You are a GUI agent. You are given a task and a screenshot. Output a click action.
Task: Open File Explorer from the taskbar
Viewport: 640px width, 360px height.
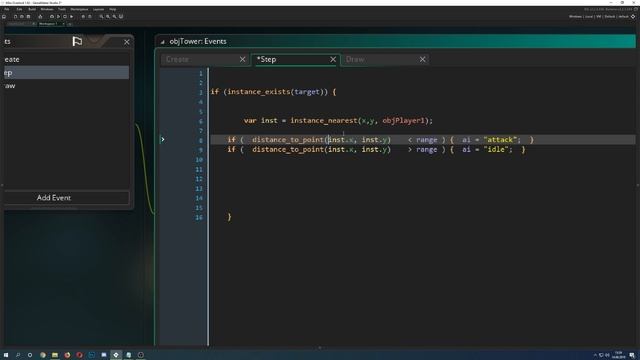[55, 355]
